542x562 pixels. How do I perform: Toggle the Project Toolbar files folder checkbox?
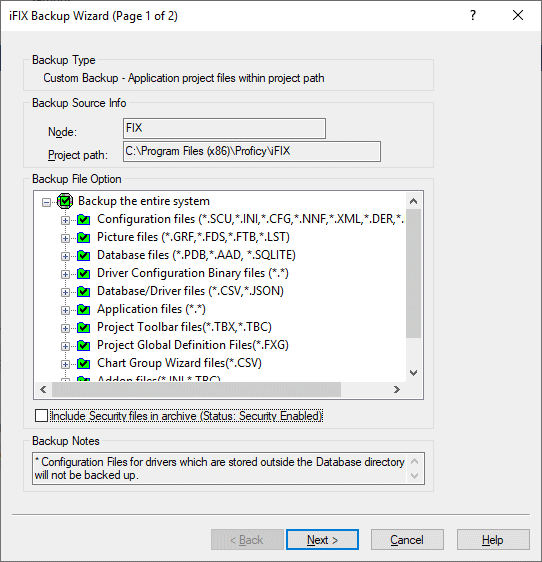click(x=84, y=327)
